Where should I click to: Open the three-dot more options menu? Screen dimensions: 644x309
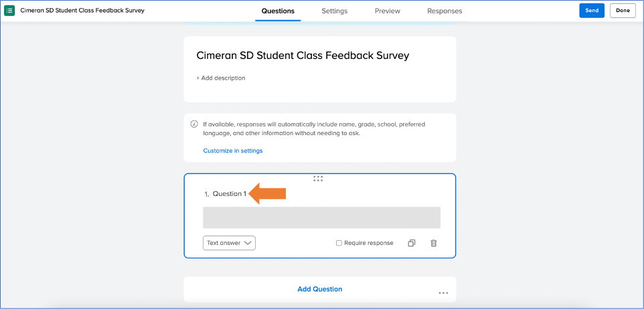coord(443,293)
